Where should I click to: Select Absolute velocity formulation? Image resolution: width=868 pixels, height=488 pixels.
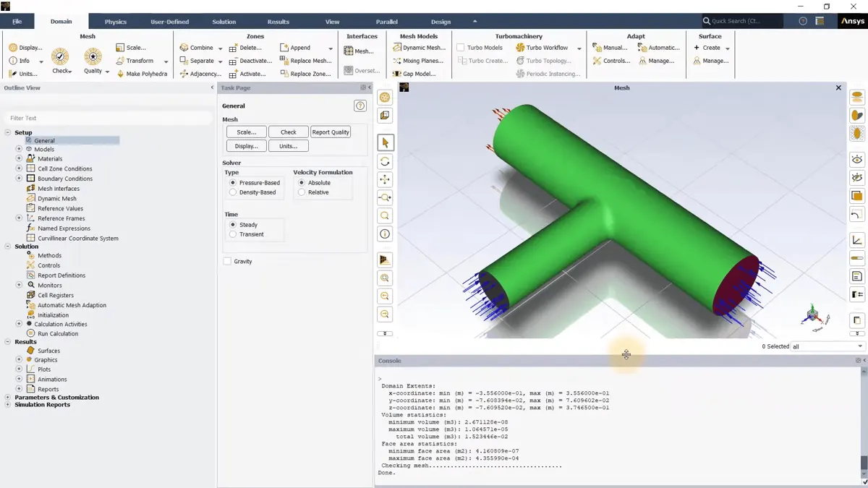315,183
